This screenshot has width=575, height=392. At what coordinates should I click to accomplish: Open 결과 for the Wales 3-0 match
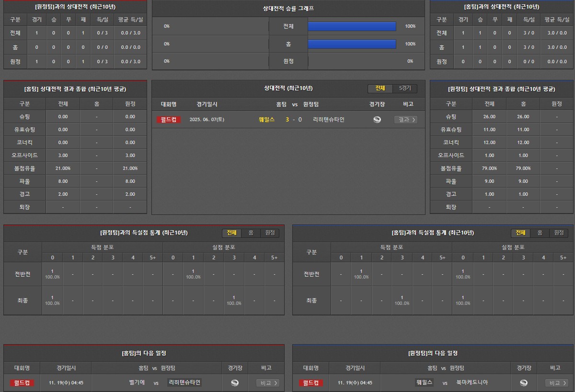pos(405,120)
